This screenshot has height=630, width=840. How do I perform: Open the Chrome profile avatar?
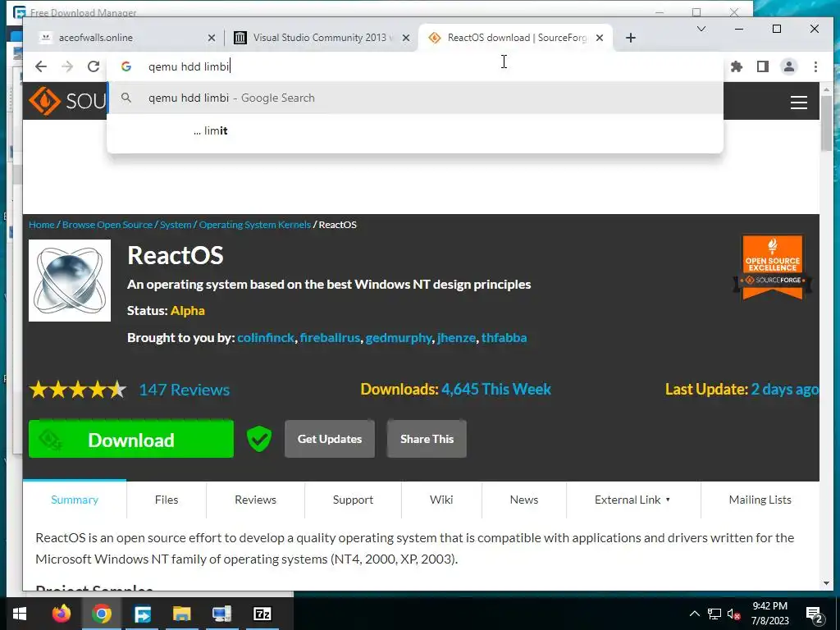(789, 66)
